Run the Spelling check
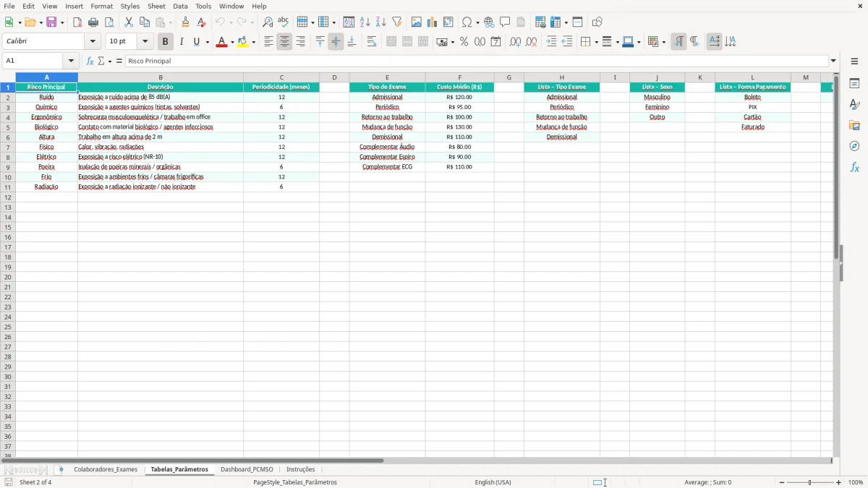 pyautogui.click(x=284, y=22)
